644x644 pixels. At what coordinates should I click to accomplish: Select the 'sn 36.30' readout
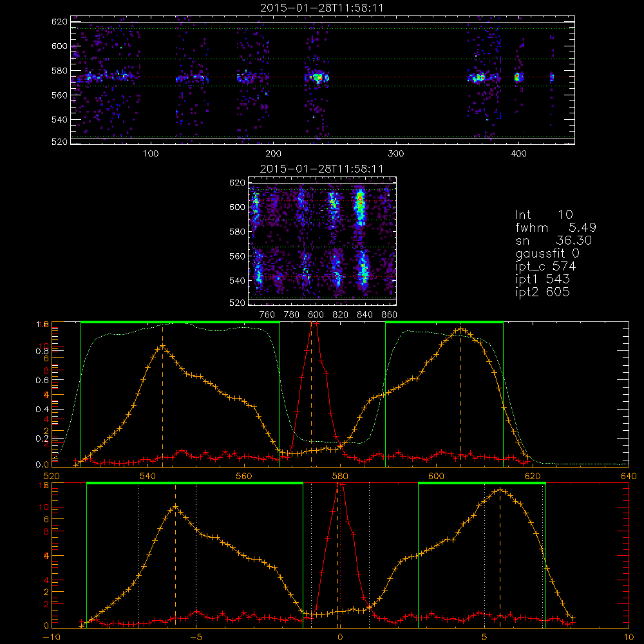554,240
